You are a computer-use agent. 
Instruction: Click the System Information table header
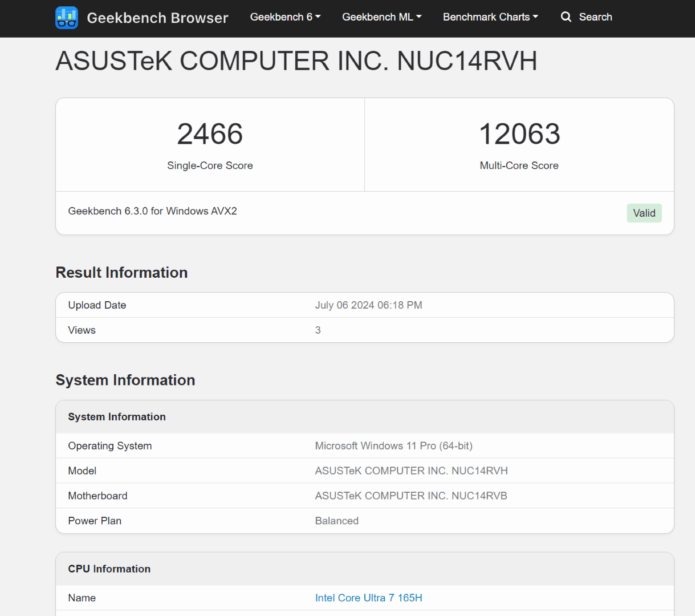coord(117,417)
